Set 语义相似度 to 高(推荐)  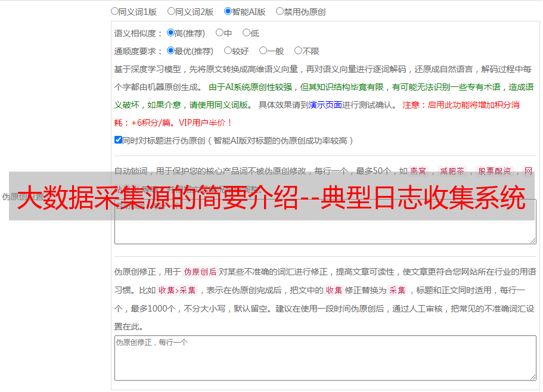(170, 33)
